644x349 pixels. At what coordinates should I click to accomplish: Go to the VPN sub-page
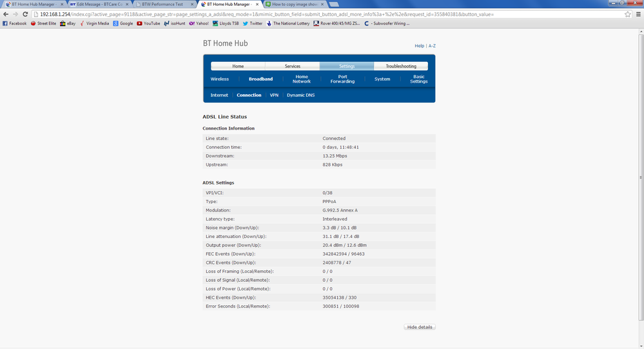pos(274,95)
